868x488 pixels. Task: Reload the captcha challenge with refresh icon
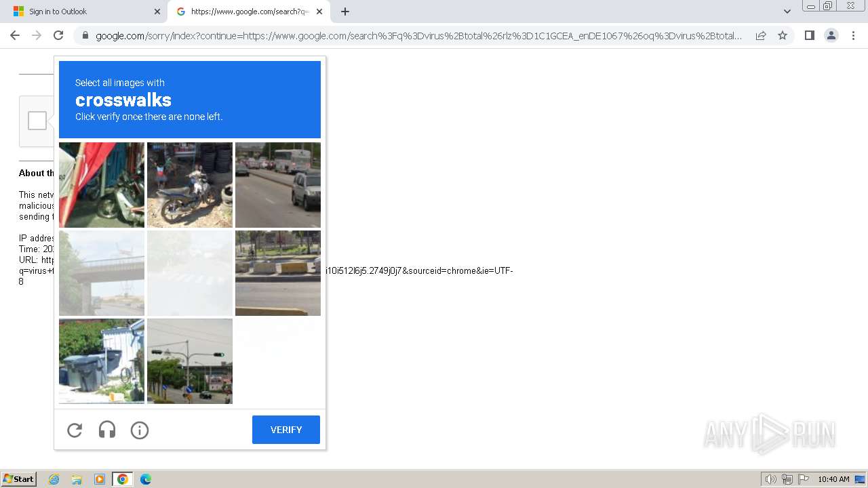[75, 430]
